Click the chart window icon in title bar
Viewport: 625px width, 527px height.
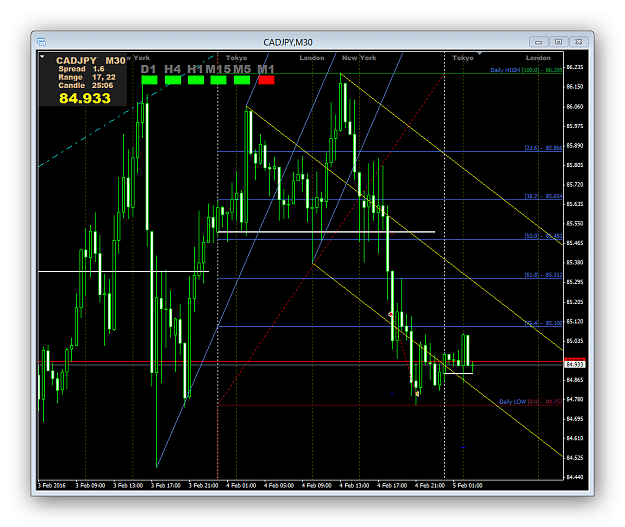(41, 42)
